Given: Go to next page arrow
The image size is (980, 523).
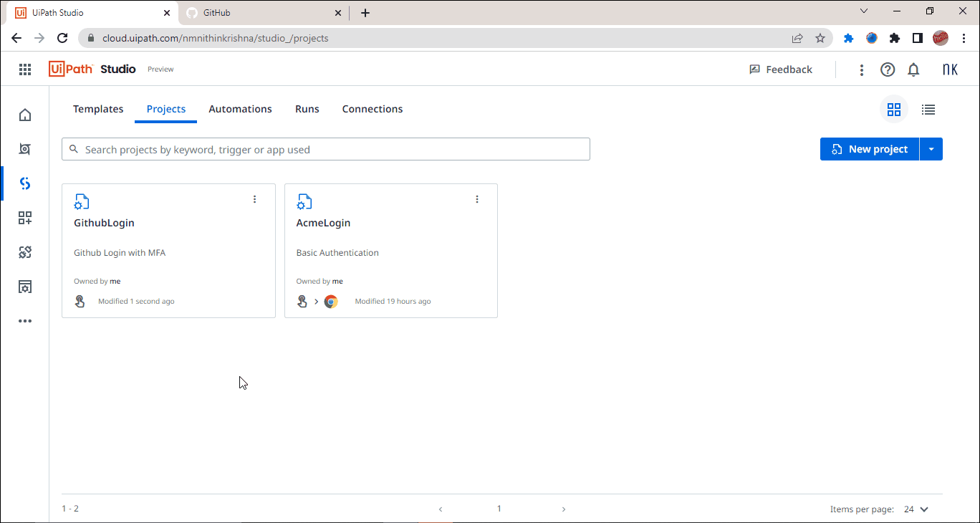Looking at the screenshot, I should point(564,509).
